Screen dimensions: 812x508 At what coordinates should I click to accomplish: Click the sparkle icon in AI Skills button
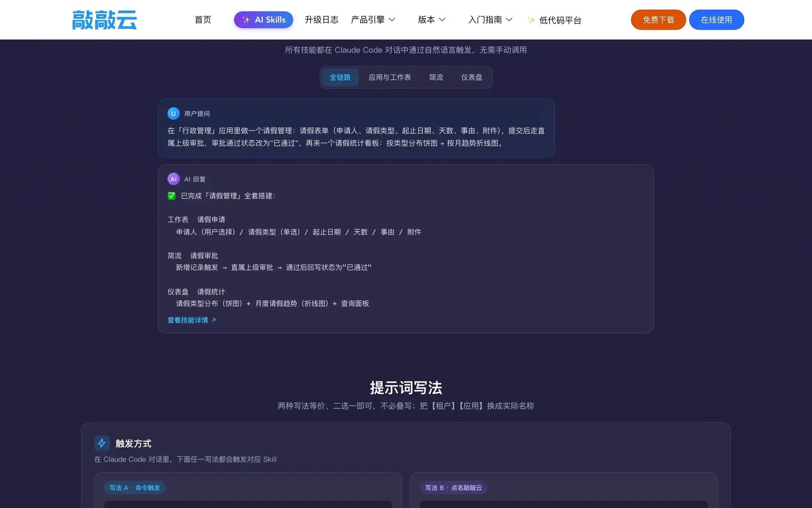[246, 20]
